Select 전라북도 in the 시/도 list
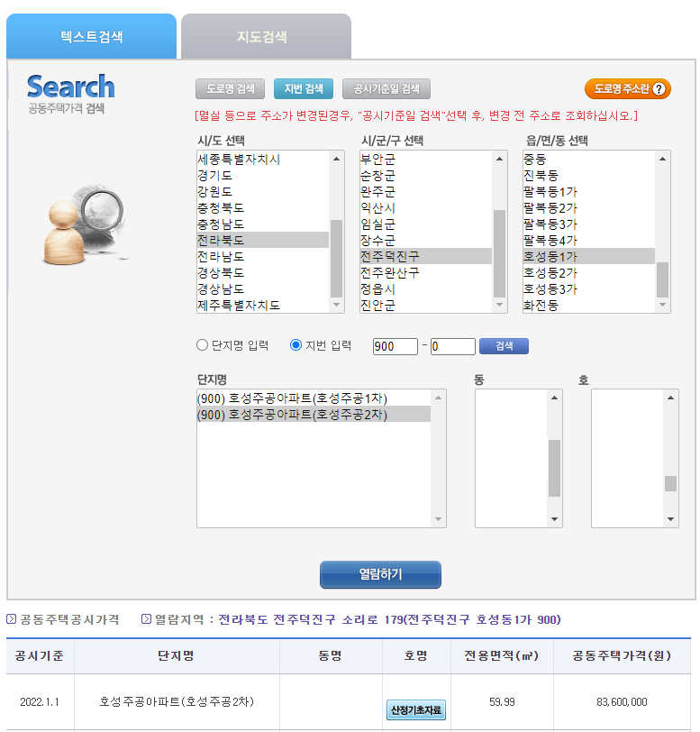Image resolution: width=700 pixels, height=732 pixels. (x=263, y=240)
